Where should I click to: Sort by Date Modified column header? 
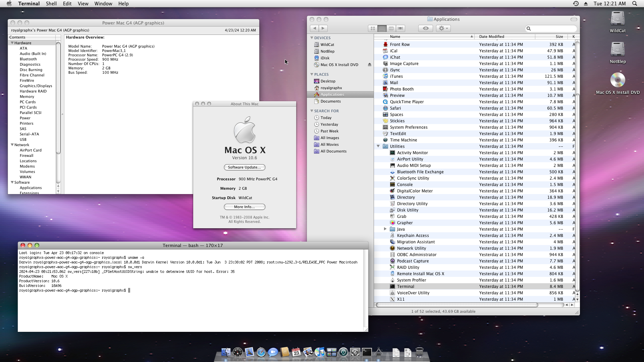coord(505,37)
